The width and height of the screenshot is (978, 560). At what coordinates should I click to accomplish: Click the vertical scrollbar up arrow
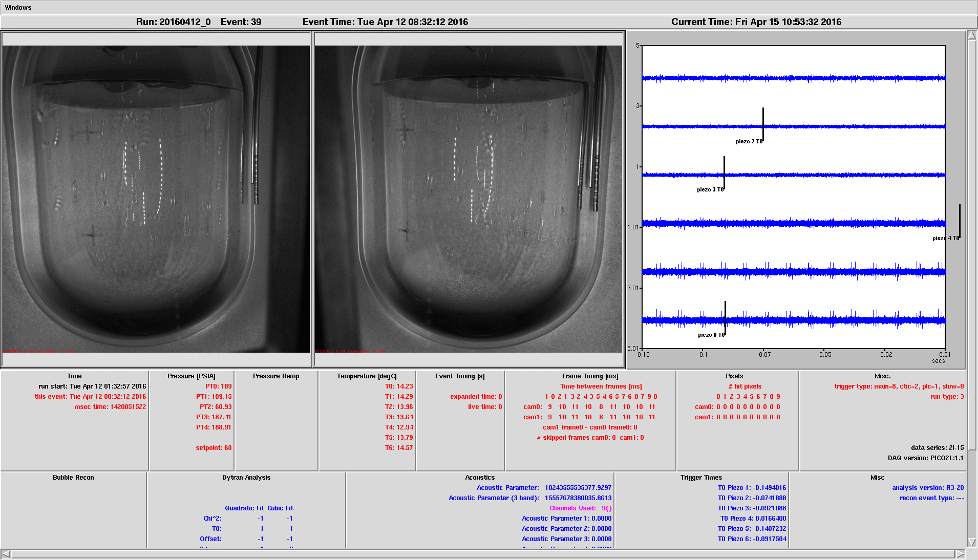972,35
